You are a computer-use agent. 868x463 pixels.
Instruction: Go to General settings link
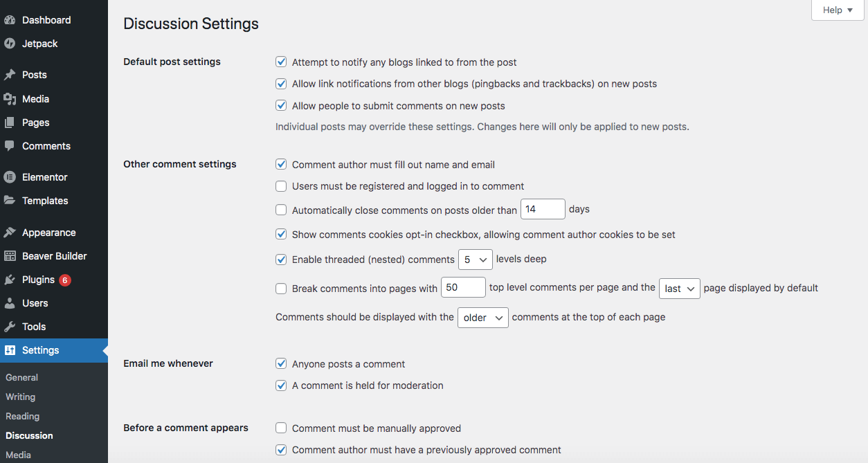(x=22, y=378)
